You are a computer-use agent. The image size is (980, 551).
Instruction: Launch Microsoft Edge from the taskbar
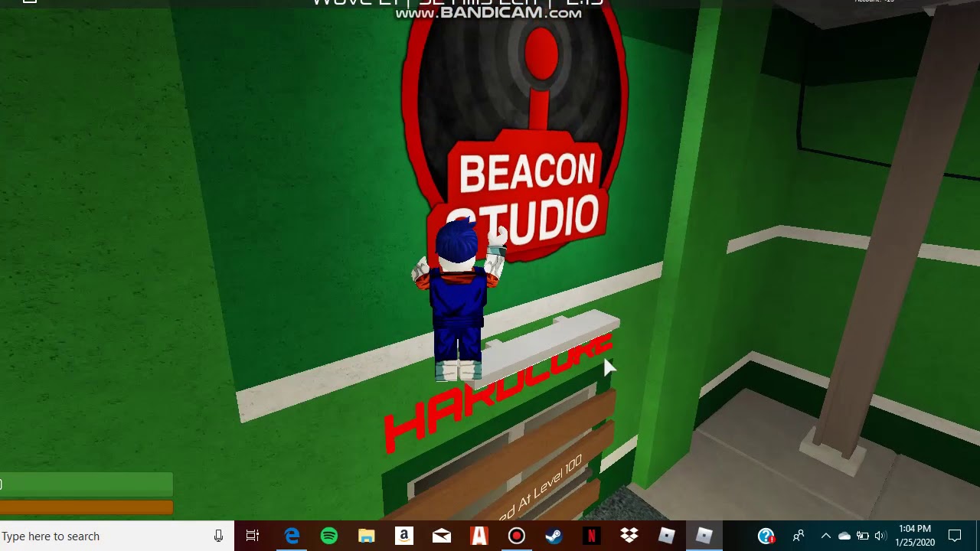[292, 536]
